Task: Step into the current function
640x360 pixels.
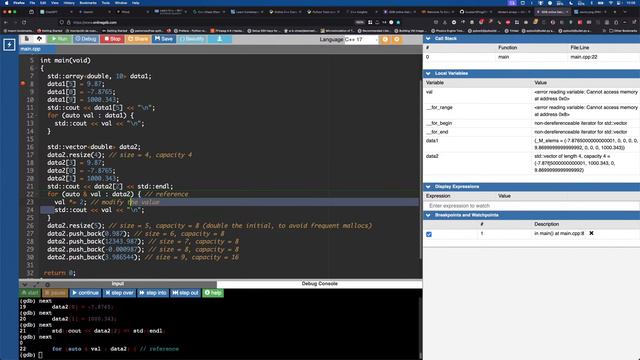Action: click(x=153, y=293)
